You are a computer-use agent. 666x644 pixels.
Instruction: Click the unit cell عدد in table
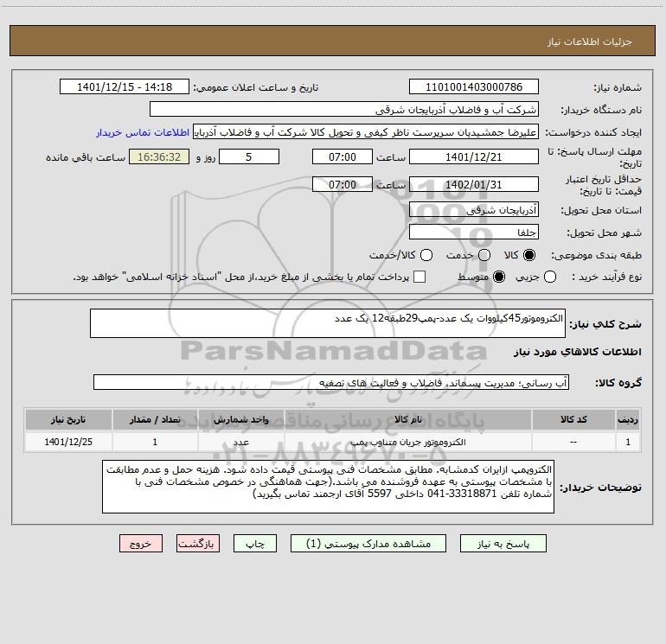pos(240,443)
